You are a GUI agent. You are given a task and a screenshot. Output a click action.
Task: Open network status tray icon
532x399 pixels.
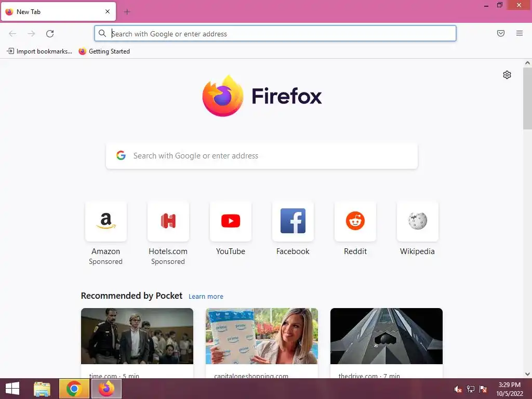(x=471, y=389)
